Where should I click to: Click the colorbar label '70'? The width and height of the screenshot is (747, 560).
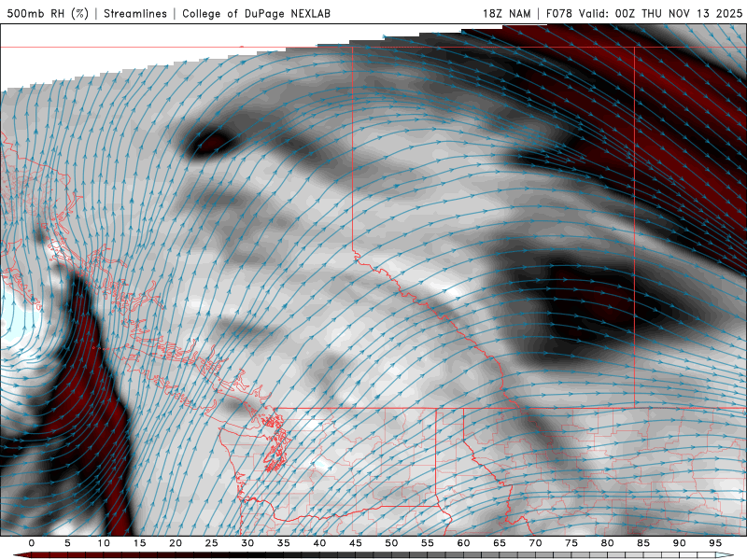click(535, 543)
